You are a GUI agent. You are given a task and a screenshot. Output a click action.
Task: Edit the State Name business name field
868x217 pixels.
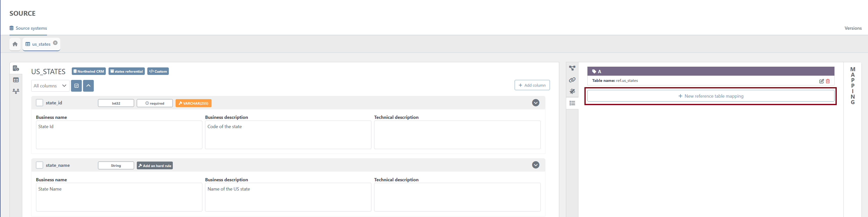click(119, 197)
